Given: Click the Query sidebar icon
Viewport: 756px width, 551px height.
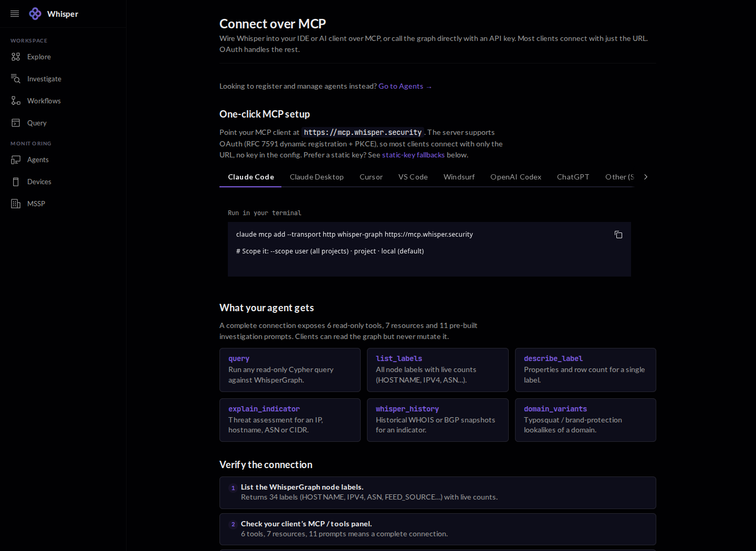Looking at the screenshot, I should pos(16,123).
